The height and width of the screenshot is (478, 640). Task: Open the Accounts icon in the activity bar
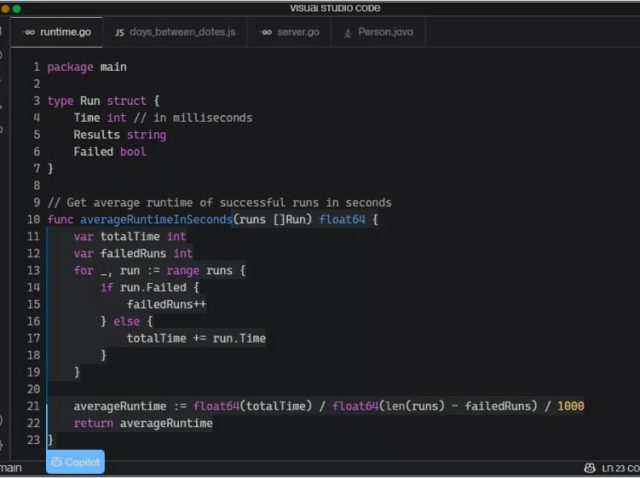3,420
